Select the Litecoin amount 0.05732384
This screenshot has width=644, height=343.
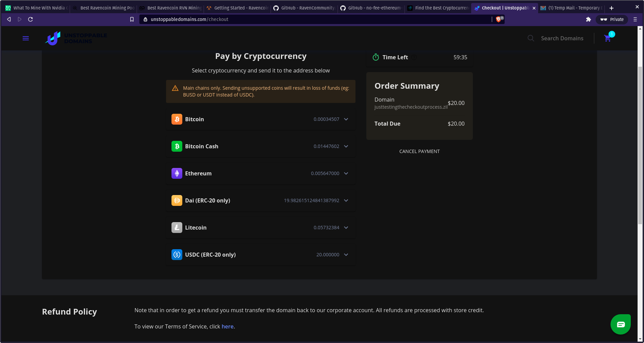pyautogui.click(x=326, y=228)
